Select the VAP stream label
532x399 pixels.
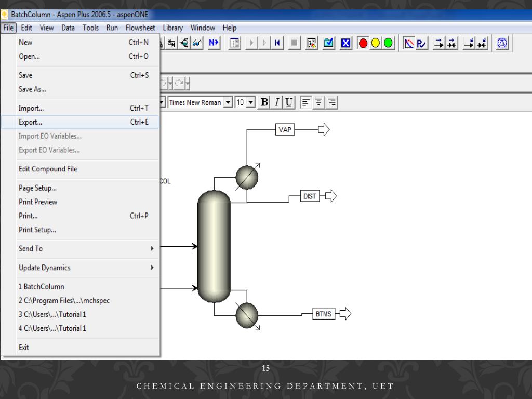[285, 129]
